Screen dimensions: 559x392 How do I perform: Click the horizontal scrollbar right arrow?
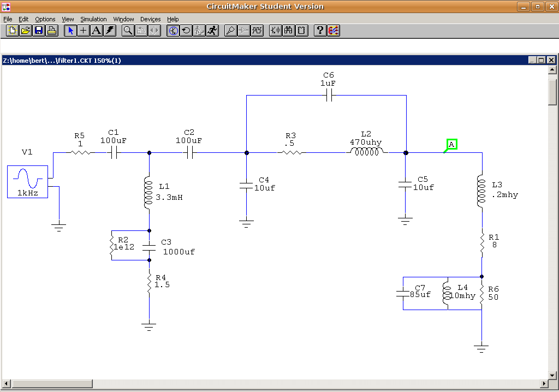(542, 383)
